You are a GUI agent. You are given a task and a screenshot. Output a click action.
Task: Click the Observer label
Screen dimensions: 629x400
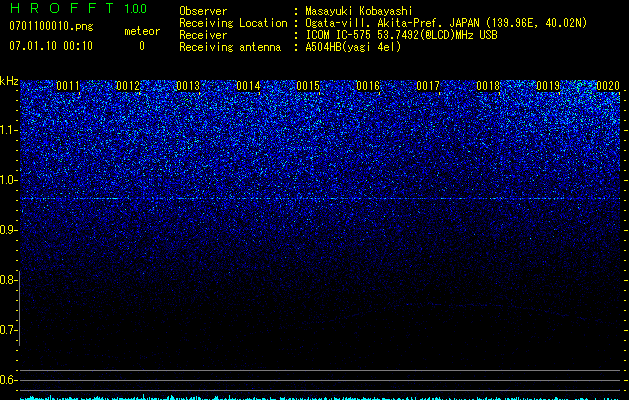tap(203, 11)
